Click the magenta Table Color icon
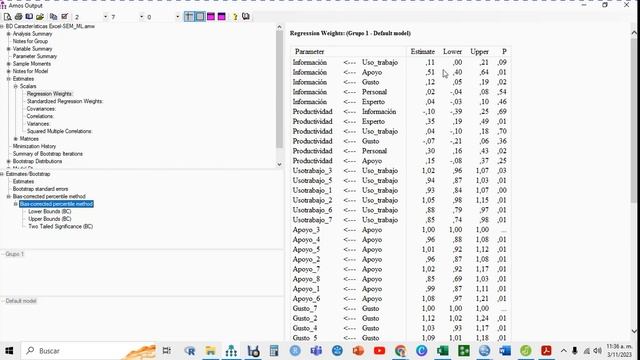This screenshot has width=640, height=360. [x=211, y=17]
